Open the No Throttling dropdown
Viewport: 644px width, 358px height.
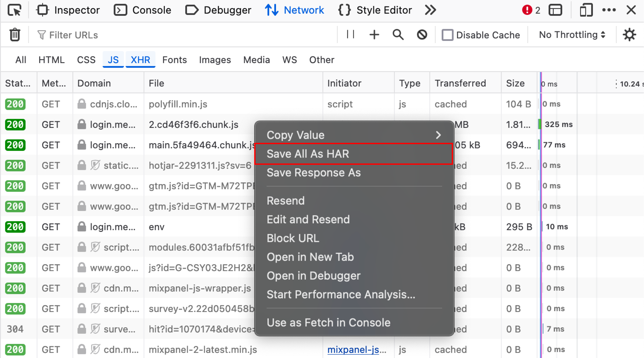pos(572,35)
